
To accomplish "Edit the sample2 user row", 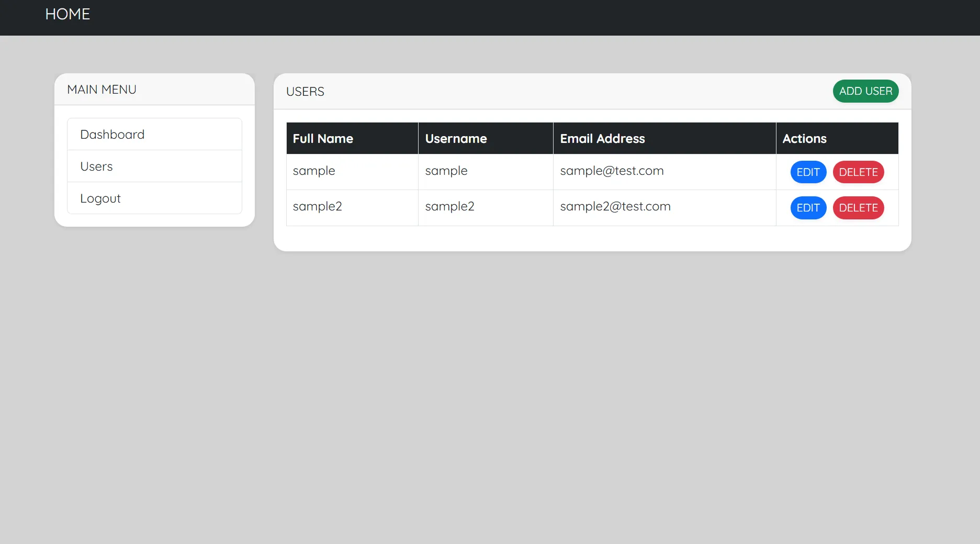I will click(x=808, y=208).
